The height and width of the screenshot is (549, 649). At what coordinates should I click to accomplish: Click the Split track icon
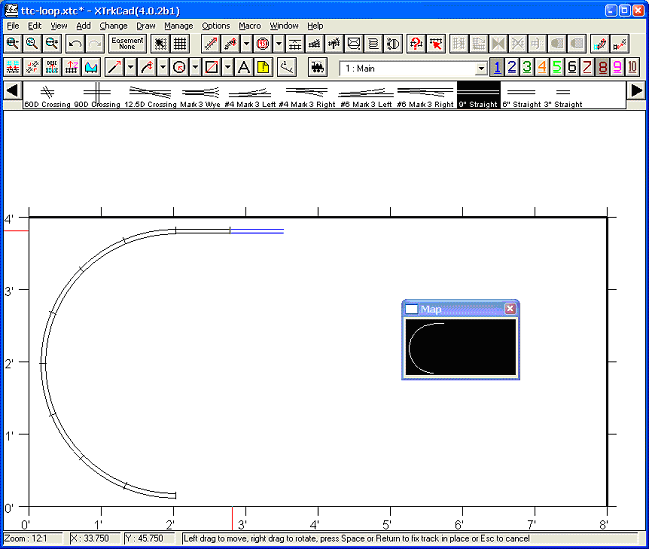[32, 67]
